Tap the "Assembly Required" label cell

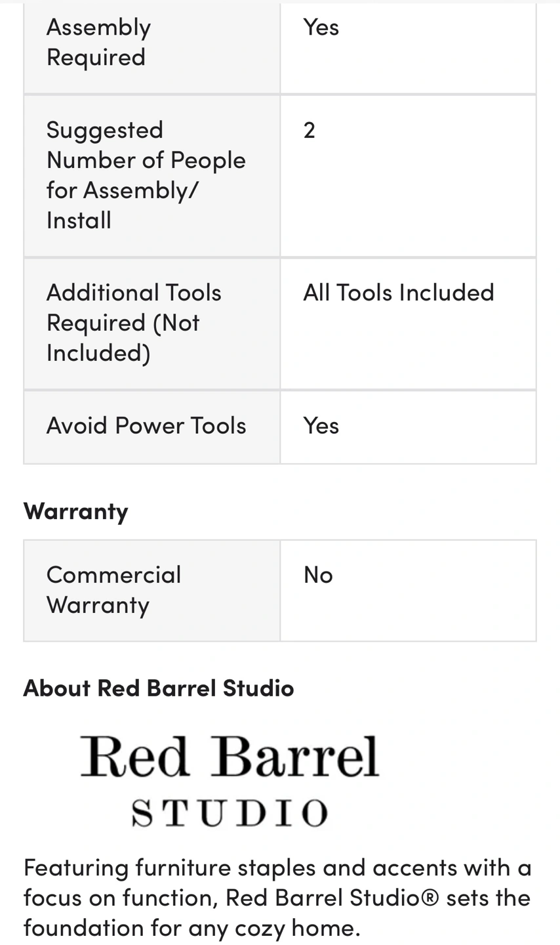(x=98, y=42)
